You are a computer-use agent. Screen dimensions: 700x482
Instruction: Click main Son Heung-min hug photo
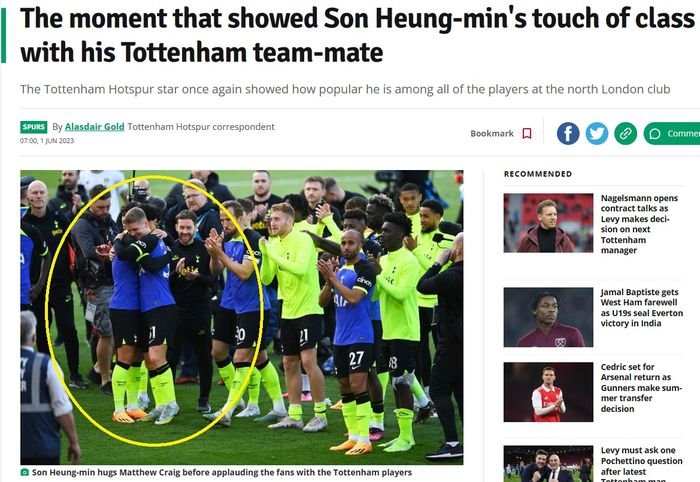(x=242, y=317)
